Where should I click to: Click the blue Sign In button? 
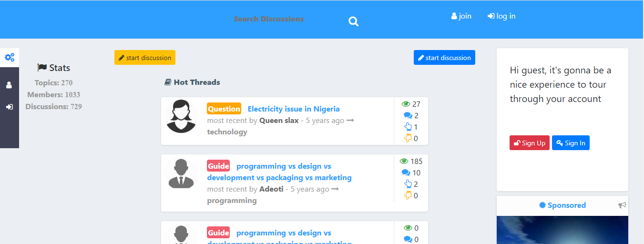[x=571, y=143]
